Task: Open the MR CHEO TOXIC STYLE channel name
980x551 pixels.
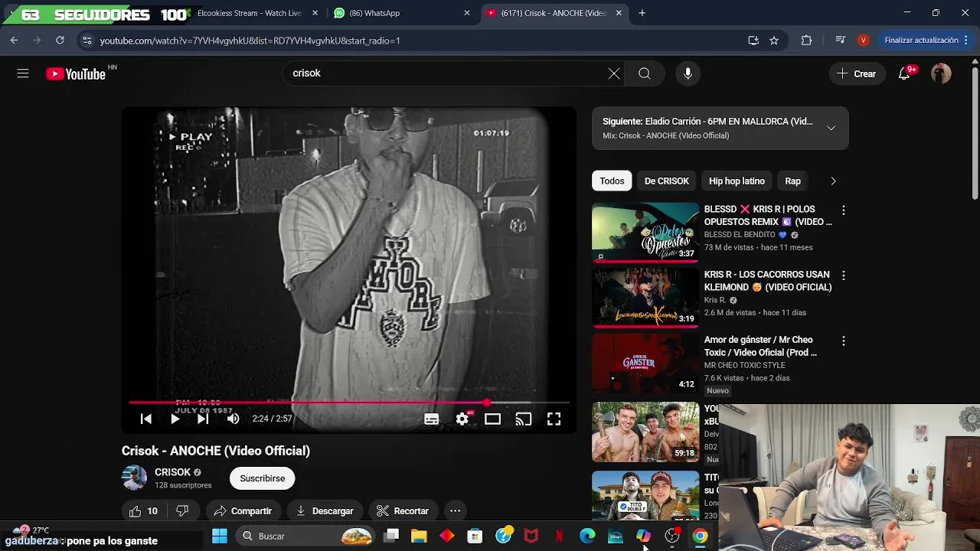Action: [744, 366]
